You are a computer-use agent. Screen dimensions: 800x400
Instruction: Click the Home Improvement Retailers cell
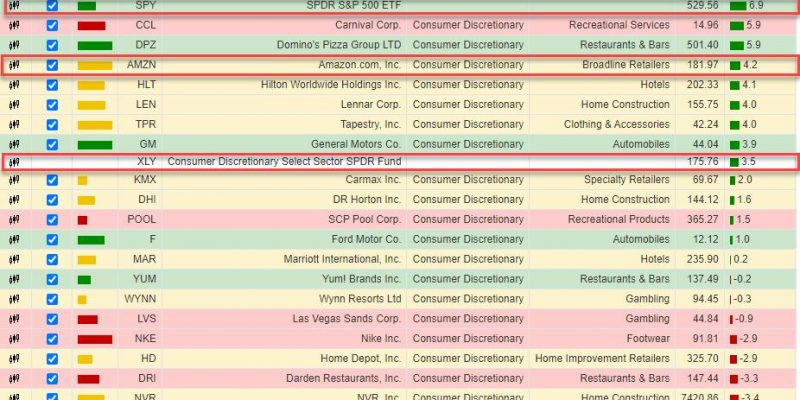[x=602, y=359]
